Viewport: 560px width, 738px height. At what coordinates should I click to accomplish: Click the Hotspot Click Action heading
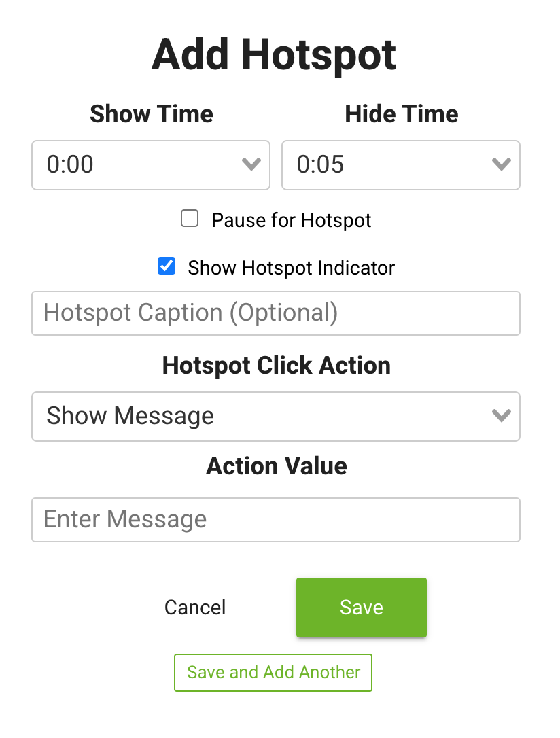277,366
